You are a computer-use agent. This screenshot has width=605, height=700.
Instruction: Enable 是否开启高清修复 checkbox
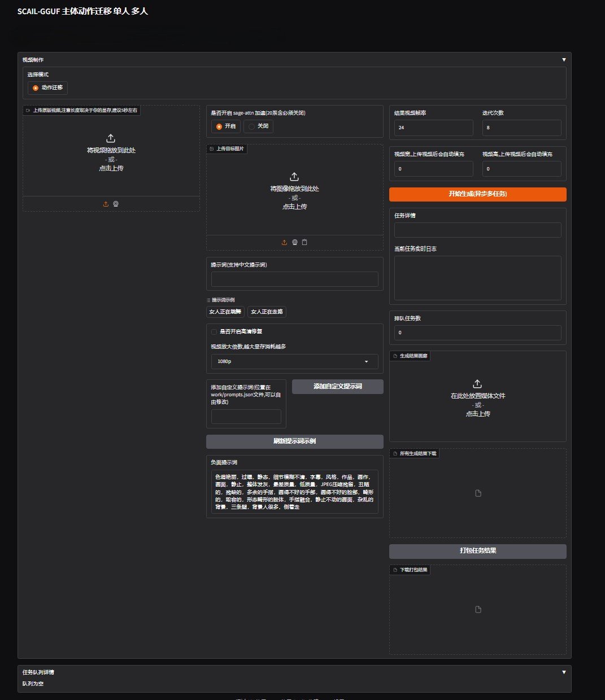[x=214, y=332]
